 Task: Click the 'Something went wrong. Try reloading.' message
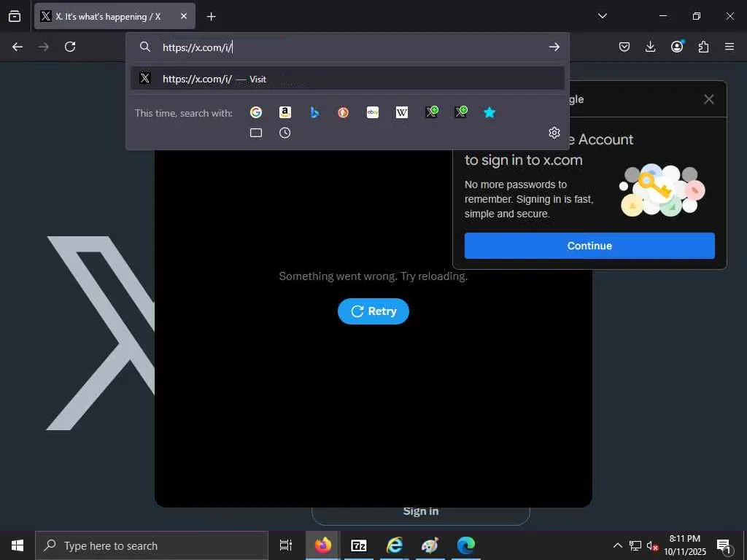point(373,276)
